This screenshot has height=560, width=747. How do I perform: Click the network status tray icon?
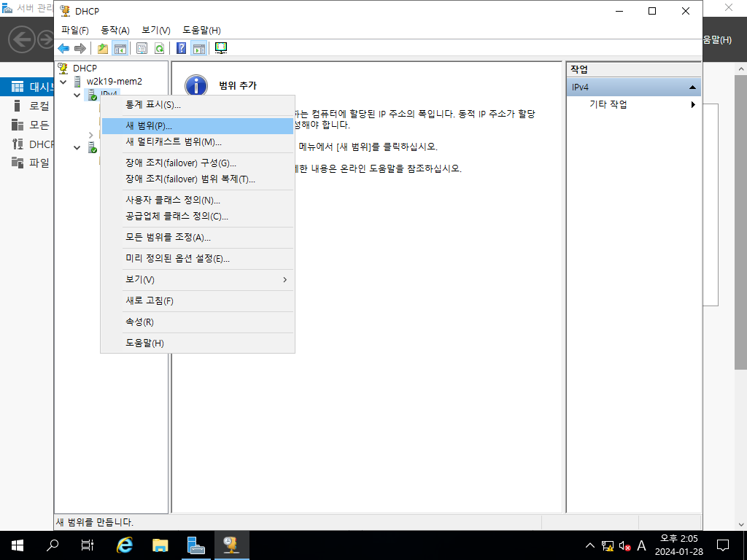tap(607, 545)
